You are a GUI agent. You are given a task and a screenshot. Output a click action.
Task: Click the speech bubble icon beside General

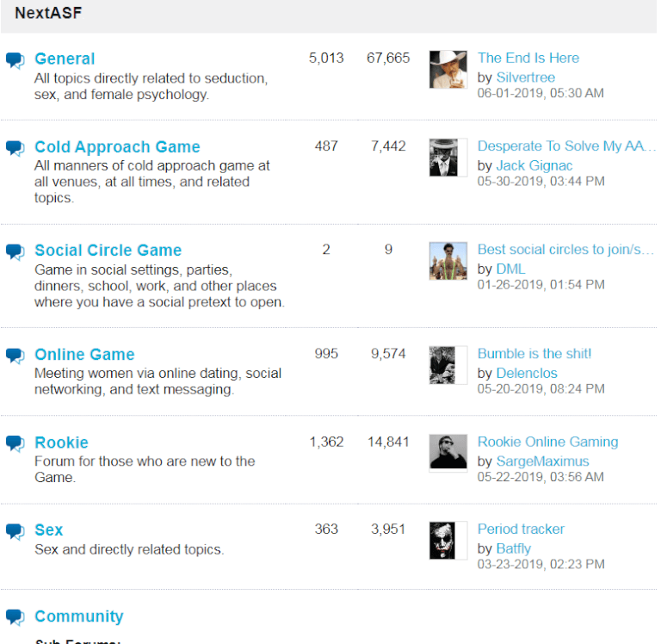[15, 60]
